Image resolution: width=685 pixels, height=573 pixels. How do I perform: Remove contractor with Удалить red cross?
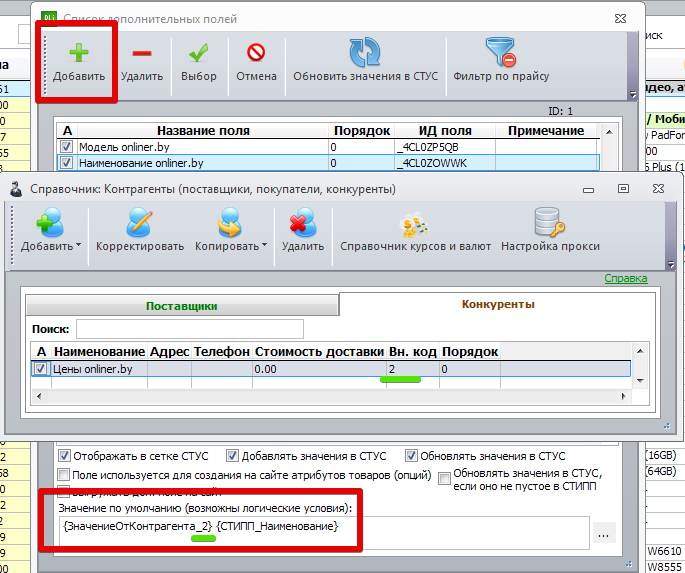pyautogui.click(x=303, y=230)
